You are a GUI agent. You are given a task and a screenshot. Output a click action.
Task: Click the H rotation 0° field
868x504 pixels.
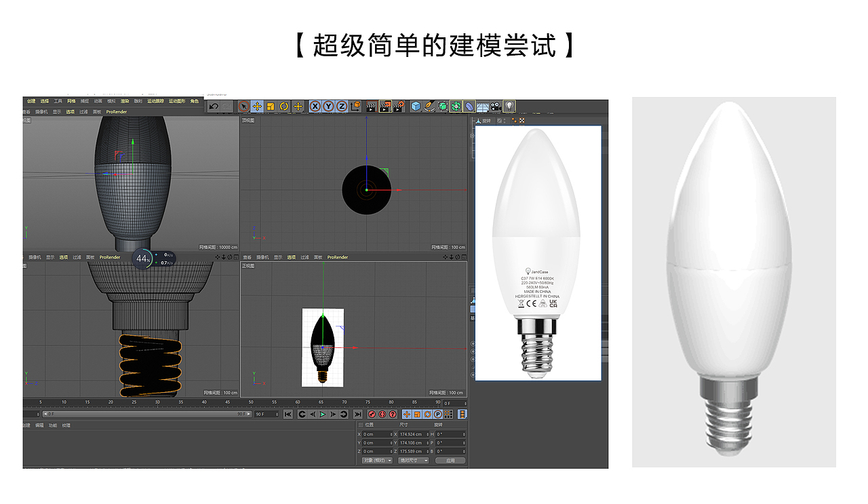pyautogui.click(x=450, y=434)
